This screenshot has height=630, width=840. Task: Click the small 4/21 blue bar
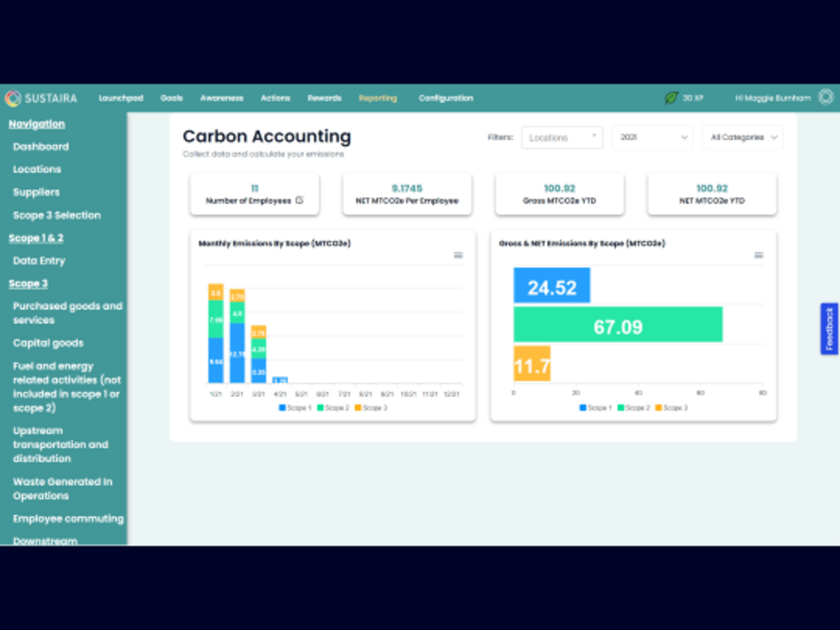(280, 380)
